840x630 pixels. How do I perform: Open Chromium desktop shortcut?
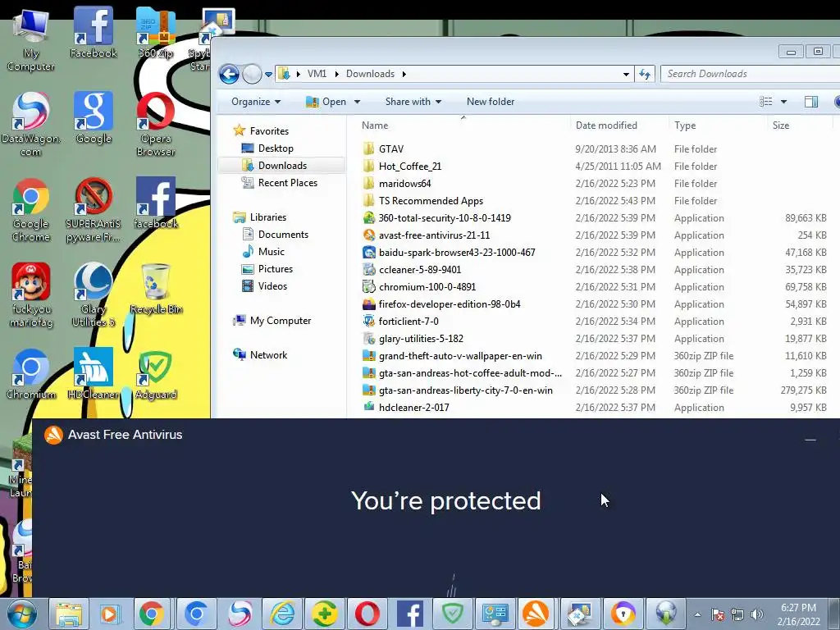coord(30,374)
